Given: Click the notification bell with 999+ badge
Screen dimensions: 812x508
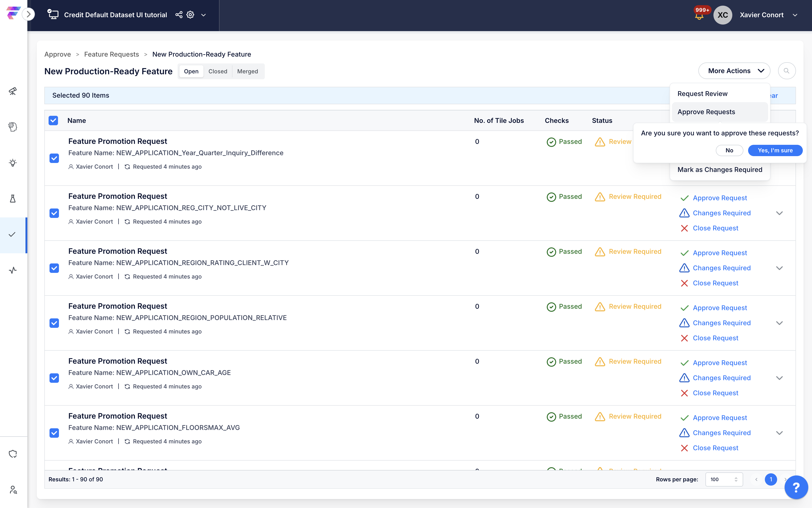Looking at the screenshot, I should pos(700,16).
